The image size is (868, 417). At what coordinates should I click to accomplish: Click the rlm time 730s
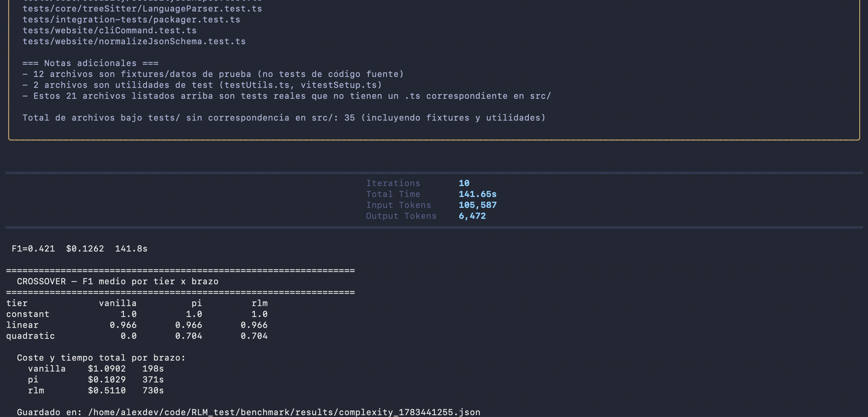click(x=153, y=391)
